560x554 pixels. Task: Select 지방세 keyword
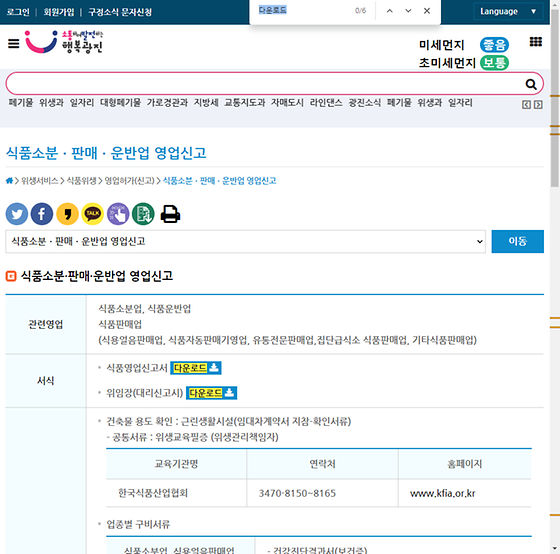pos(206,103)
